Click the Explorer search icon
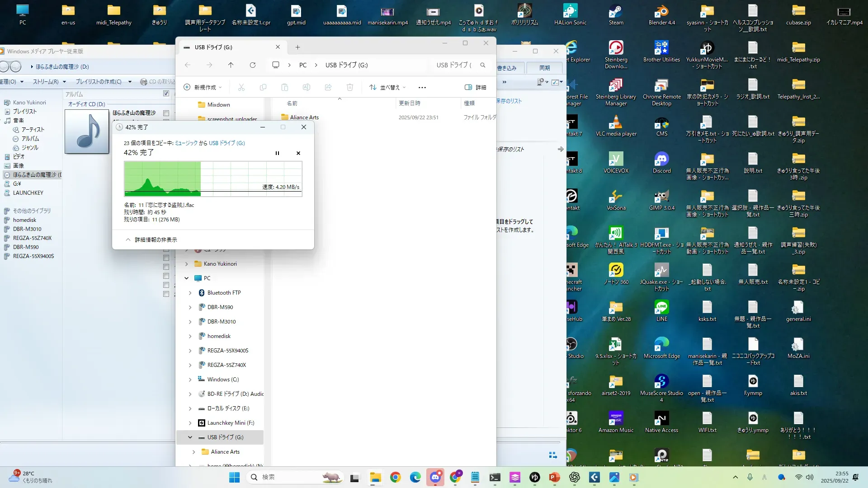868x488 pixels. (483, 65)
